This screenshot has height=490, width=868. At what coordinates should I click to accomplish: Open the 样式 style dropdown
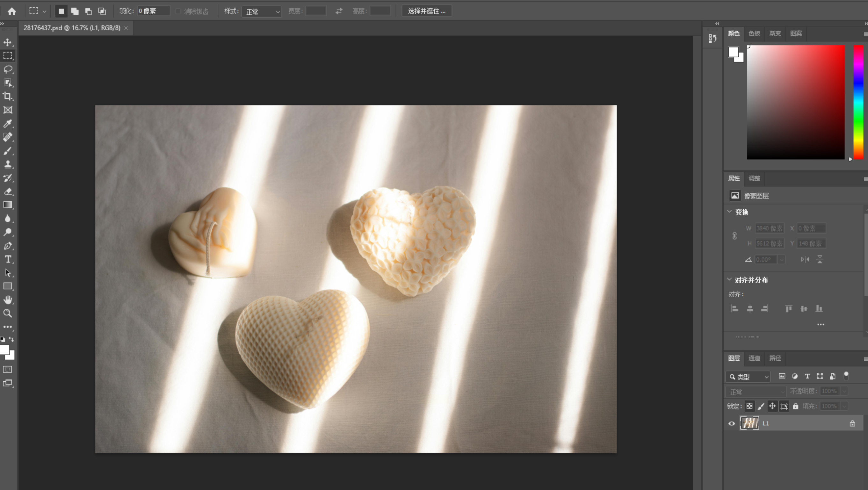click(262, 11)
